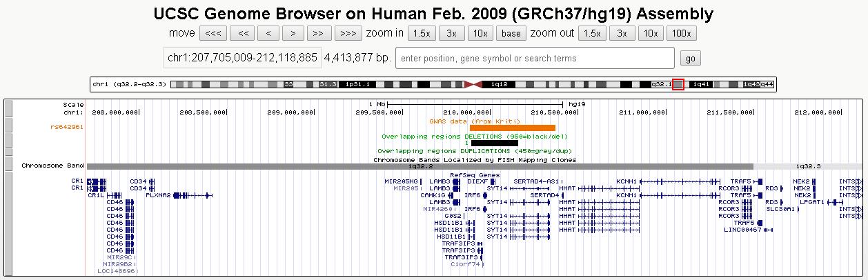Screen dimensions: 868x280
Task: Open the Chromosome Band track label
Action: [x=52, y=166]
